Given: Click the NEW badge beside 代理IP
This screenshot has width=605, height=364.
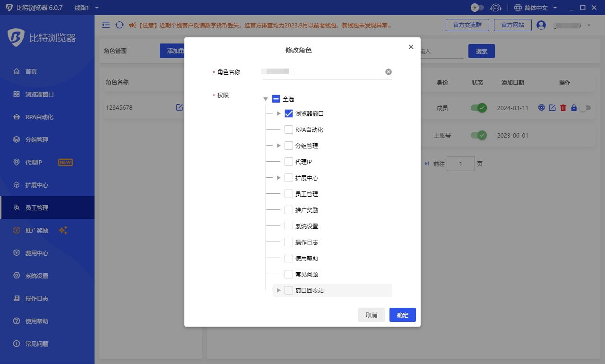Looking at the screenshot, I should 65,162.
